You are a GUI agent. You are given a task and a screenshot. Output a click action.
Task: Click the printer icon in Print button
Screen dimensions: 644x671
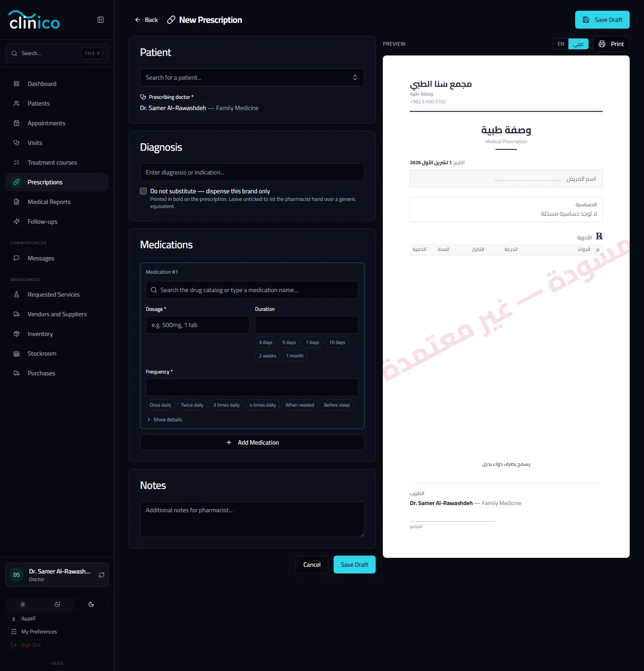[x=602, y=44]
